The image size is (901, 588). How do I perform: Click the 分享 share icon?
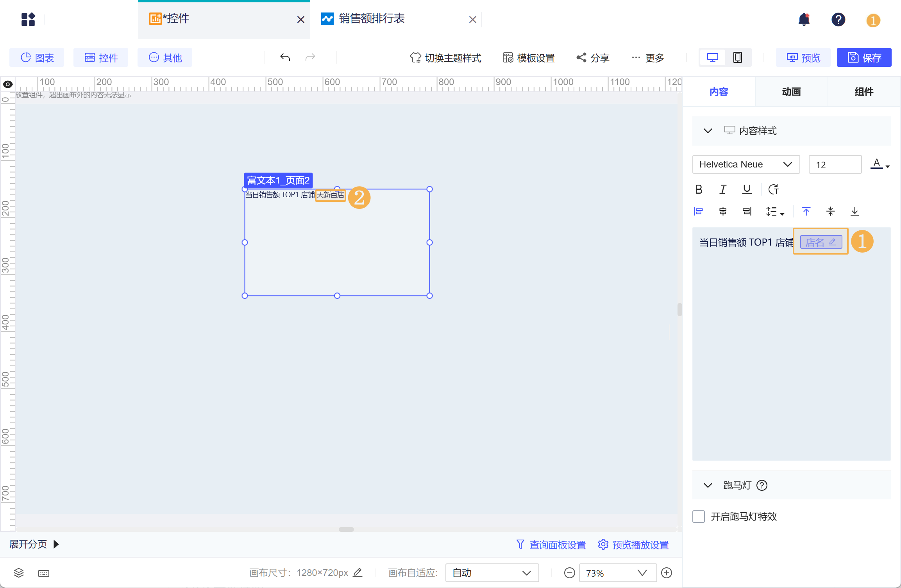coord(592,57)
